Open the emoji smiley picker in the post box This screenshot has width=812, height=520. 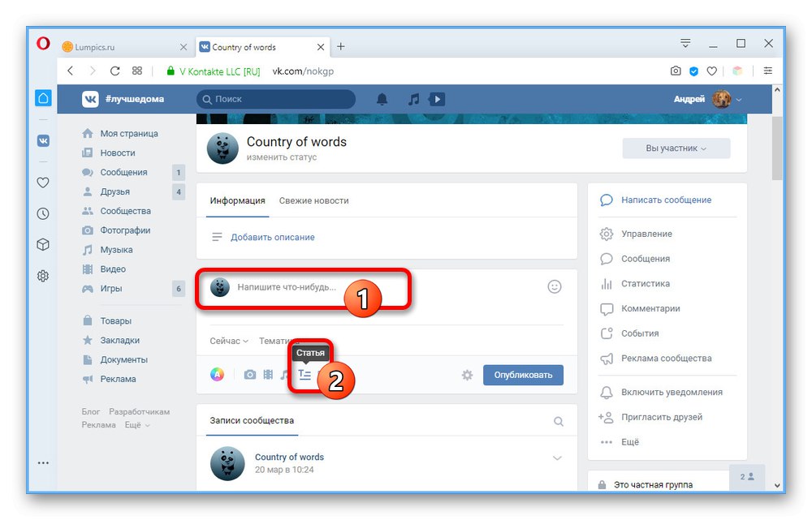click(x=554, y=286)
